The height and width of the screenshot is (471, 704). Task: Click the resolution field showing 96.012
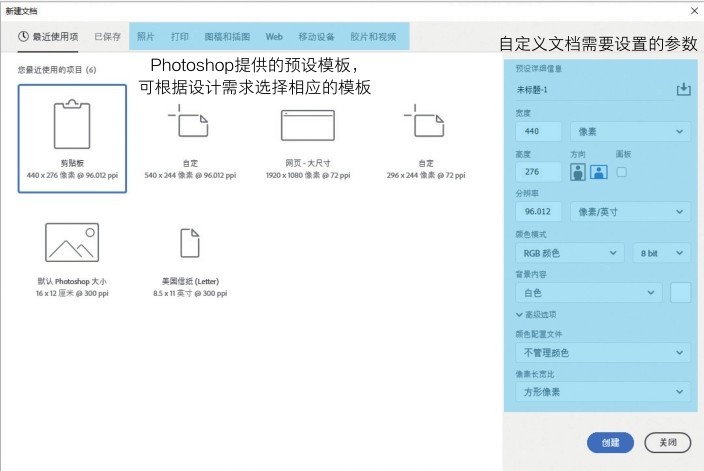(x=539, y=211)
